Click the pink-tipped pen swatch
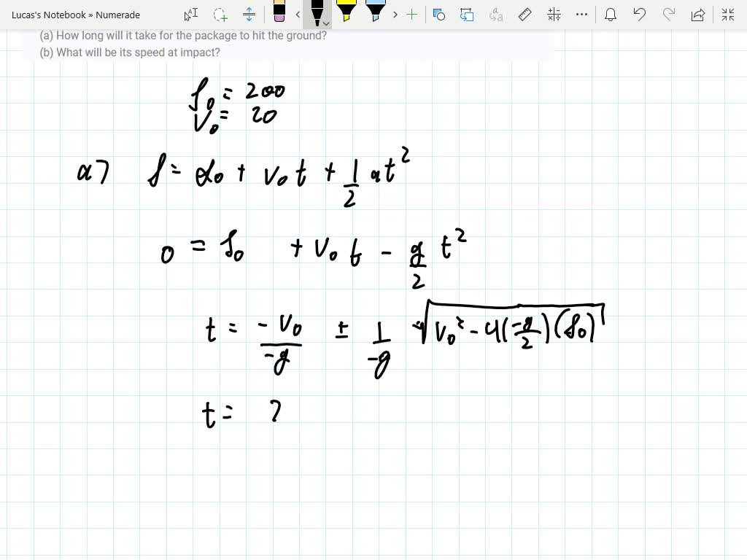The height and width of the screenshot is (560, 747). pyautogui.click(x=279, y=13)
